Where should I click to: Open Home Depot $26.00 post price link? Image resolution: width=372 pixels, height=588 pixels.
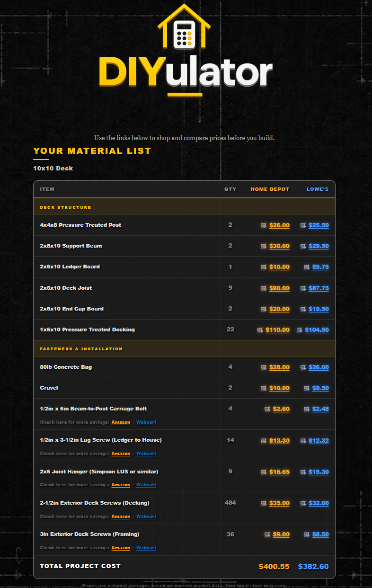[279, 225]
